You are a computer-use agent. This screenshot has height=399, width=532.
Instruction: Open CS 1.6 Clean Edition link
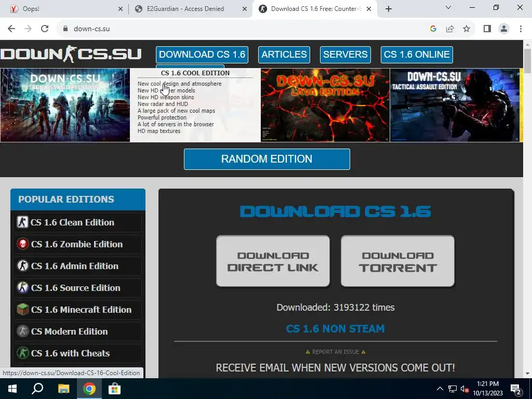pyautogui.click(x=78, y=222)
